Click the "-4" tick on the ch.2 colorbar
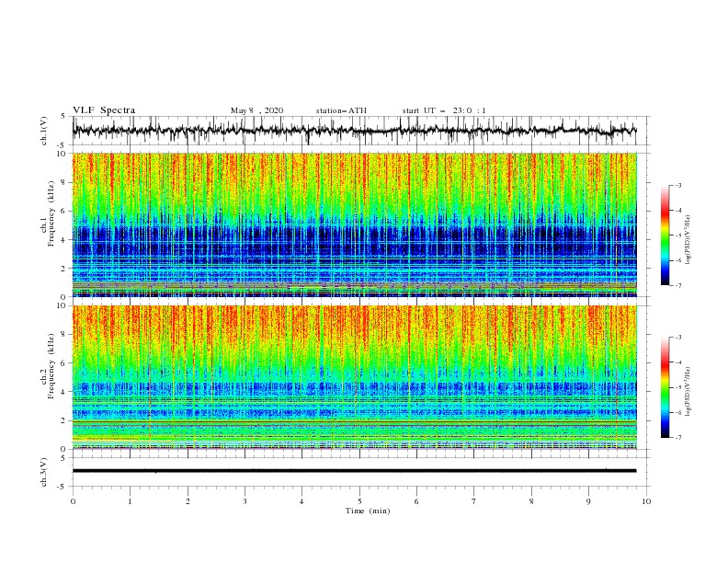Viewport: 728px width, 563px height. (677, 362)
